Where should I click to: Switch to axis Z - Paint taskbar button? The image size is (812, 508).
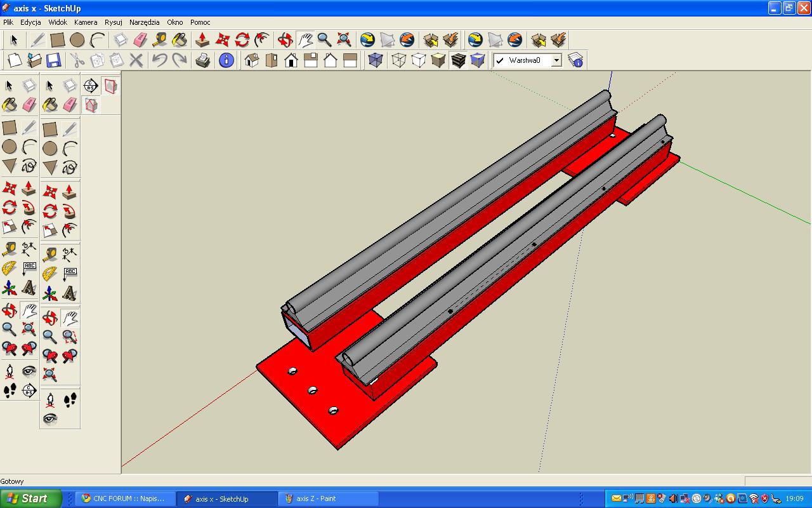(328, 498)
